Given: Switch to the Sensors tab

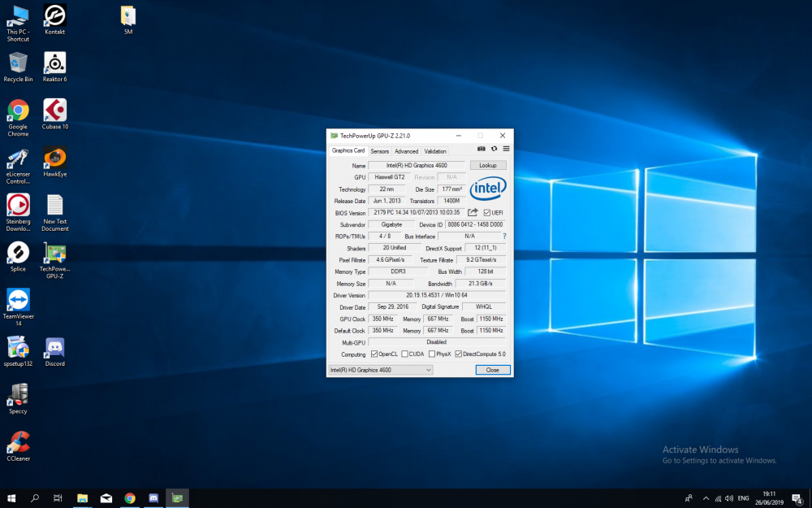Looking at the screenshot, I should (379, 151).
